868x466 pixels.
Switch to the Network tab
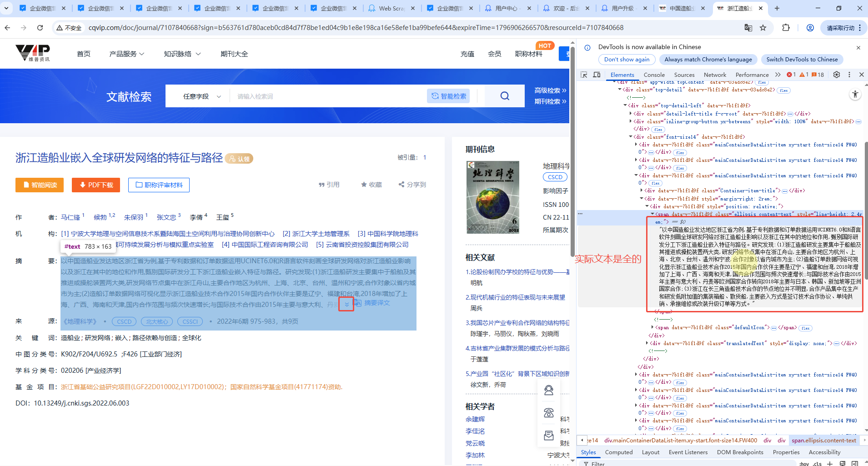[x=715, y=75]
